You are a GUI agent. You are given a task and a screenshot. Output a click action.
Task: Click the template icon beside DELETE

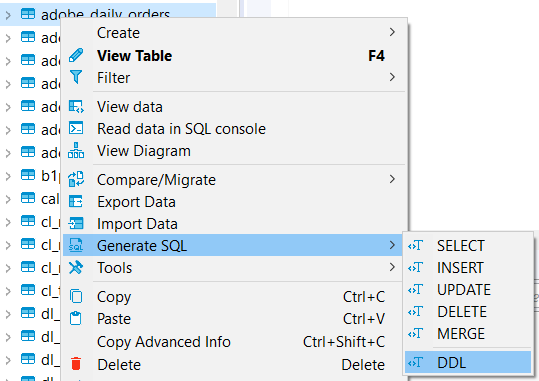pos(415,312)
